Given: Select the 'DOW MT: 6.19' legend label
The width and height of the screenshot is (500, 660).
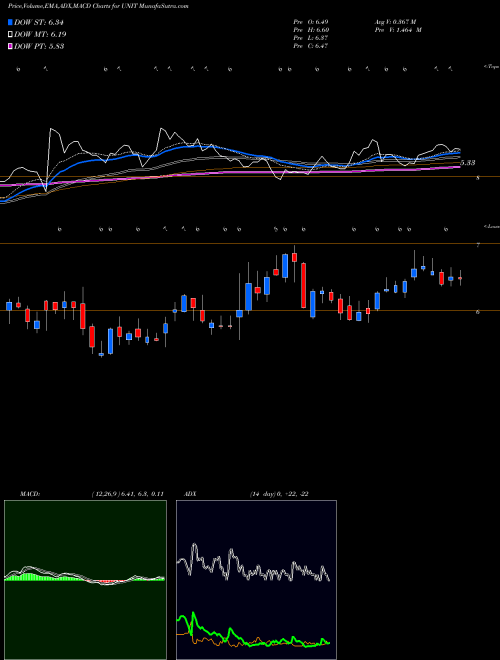Looking at the screenshot, I should point(40,34).
